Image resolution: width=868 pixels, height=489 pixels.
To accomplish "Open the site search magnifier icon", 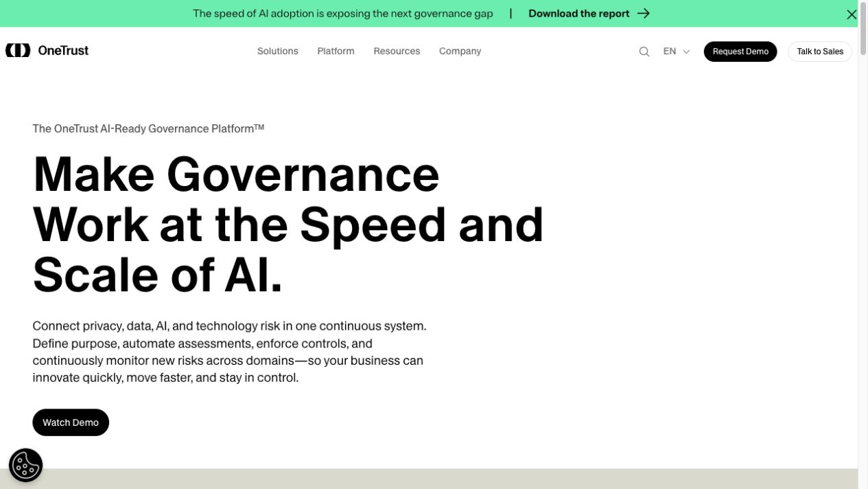I will (644, 52).
